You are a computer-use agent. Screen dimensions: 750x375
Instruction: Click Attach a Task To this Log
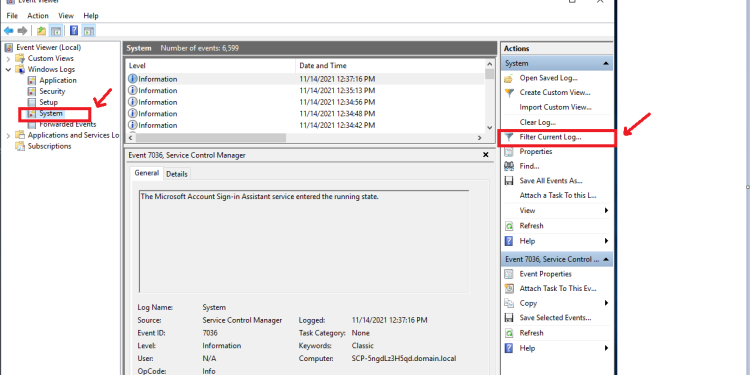pos(558,196)
